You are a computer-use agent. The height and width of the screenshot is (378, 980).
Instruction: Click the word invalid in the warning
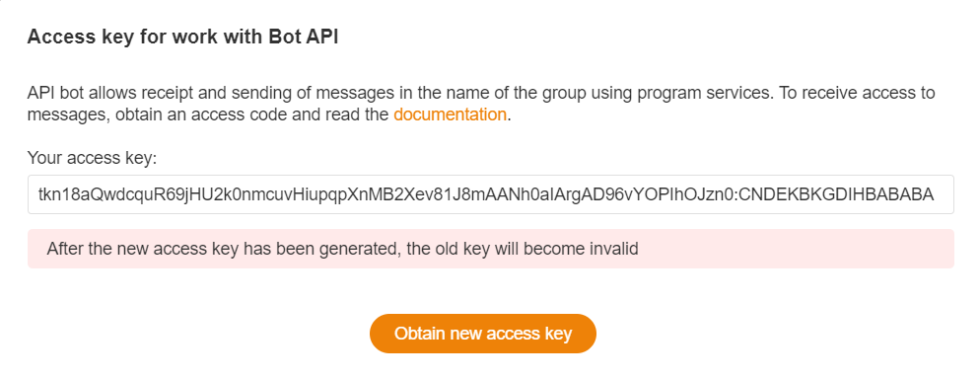pyautogui.click(x=614, y=249)
